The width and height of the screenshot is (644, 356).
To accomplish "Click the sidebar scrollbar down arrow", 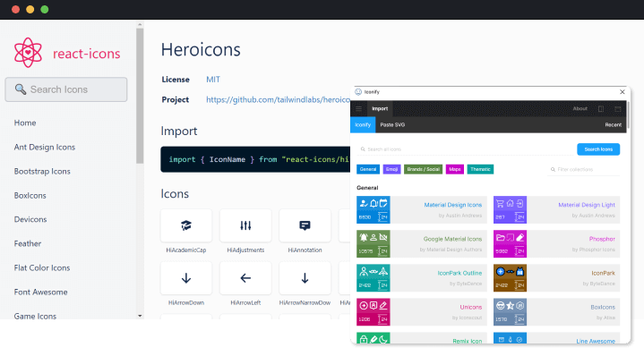I will click(140, 316).
